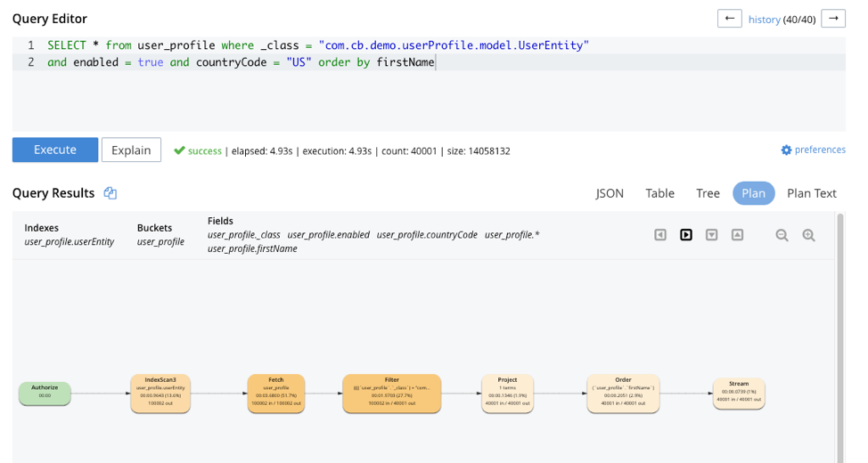This screenshot has width=868, height=463.
Task: Switch to the JSON results tab
Action: [x=610, y=193]
